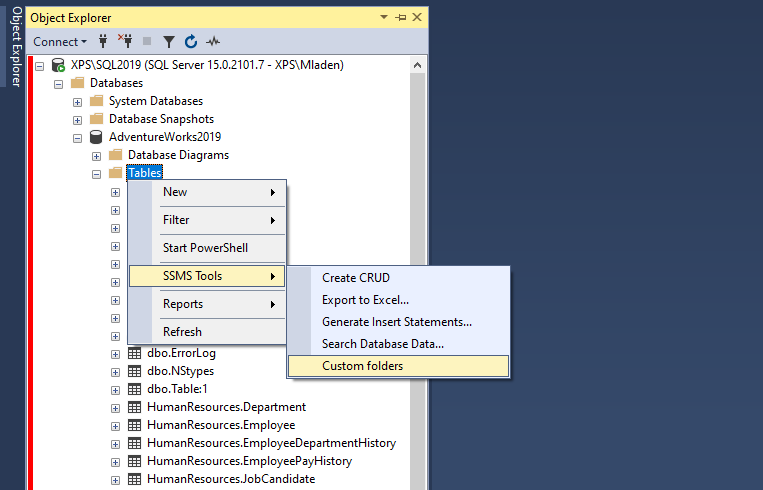Screen dimensions: 763x490
Task: Click the dbo.Table:1 table icon
Action: (134, 389)
